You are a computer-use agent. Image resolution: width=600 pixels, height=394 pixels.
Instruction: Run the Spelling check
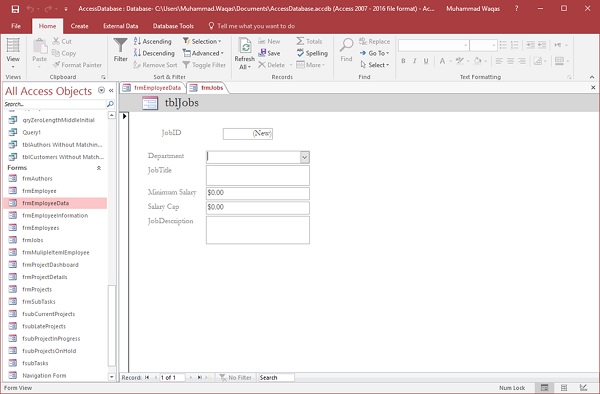click(312, 53)
